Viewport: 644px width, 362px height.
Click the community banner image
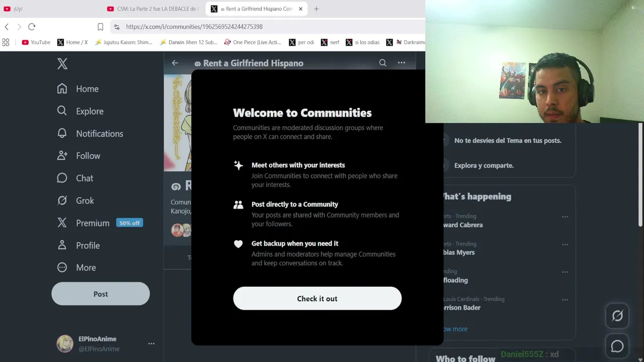click(178, 123)
